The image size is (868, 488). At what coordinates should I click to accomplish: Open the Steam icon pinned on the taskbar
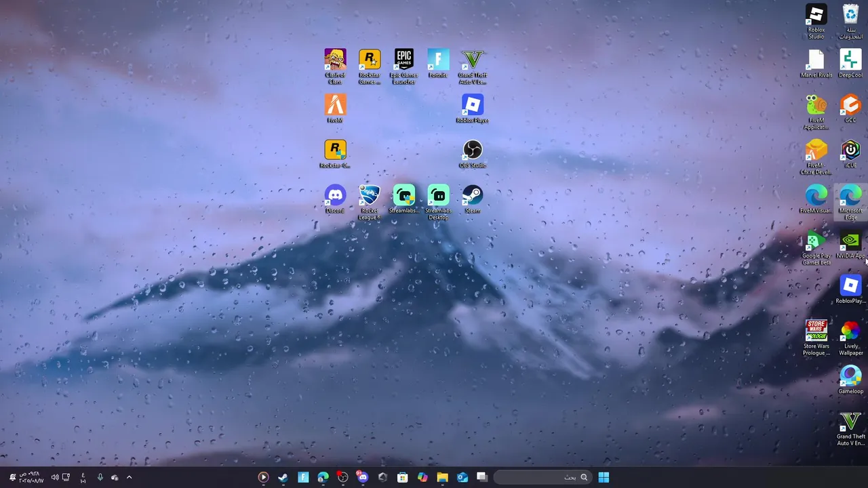(283, 477)
